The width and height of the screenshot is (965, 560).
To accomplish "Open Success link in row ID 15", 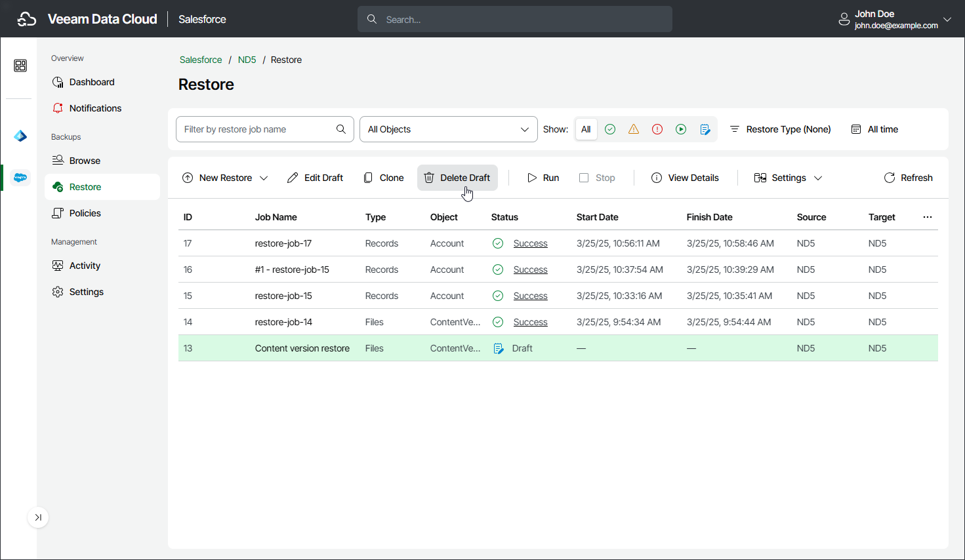I will point(531,296).
